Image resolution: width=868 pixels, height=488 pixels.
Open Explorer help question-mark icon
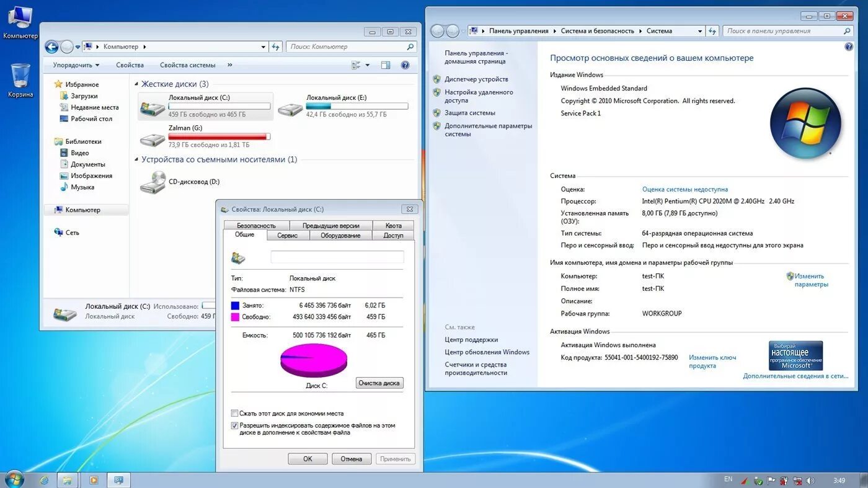pos(405,65)
